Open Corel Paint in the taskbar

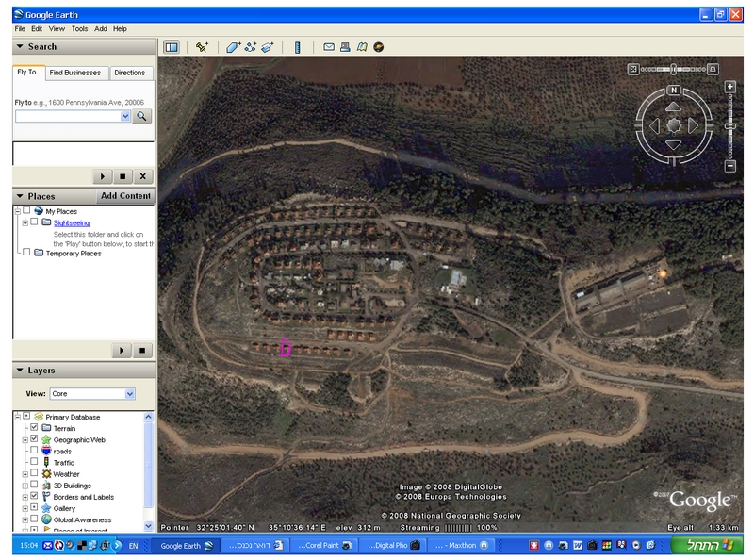click(x=323, y=545)
